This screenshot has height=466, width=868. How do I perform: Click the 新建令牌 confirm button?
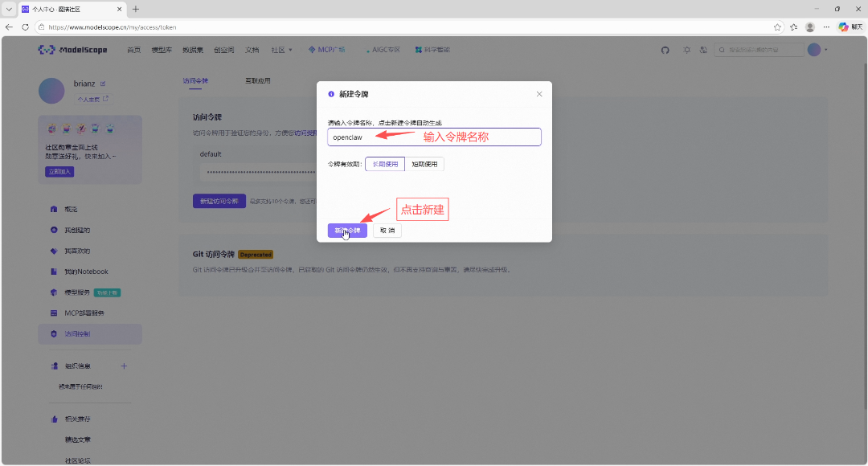pos(347,231)
